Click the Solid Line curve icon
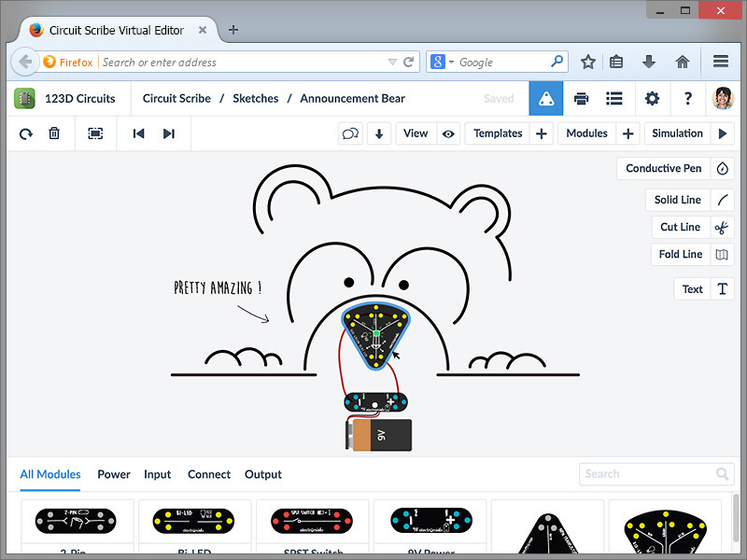Image resolution: width=747 pixels, height=560 pixels. pyautogui.click(x=722, y=200)
